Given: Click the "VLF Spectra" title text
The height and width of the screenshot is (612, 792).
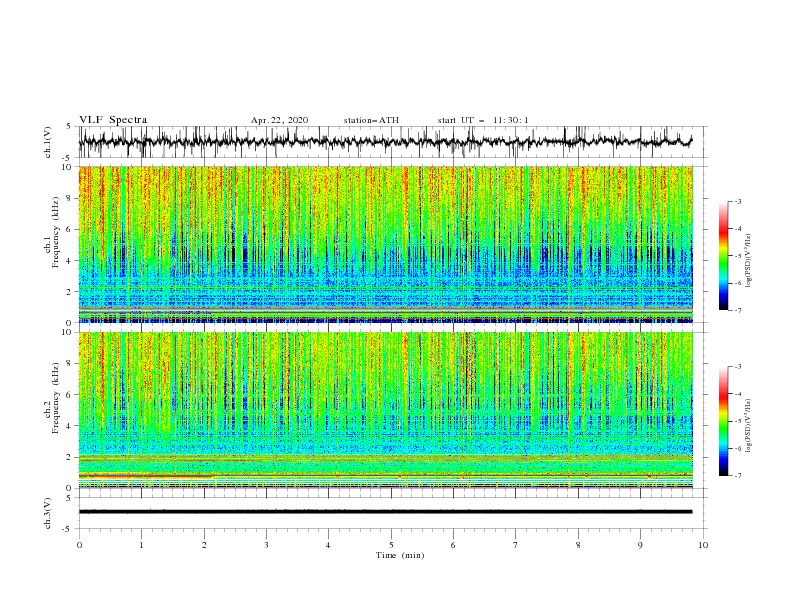Looking at the screenshot, I should 113,120.
